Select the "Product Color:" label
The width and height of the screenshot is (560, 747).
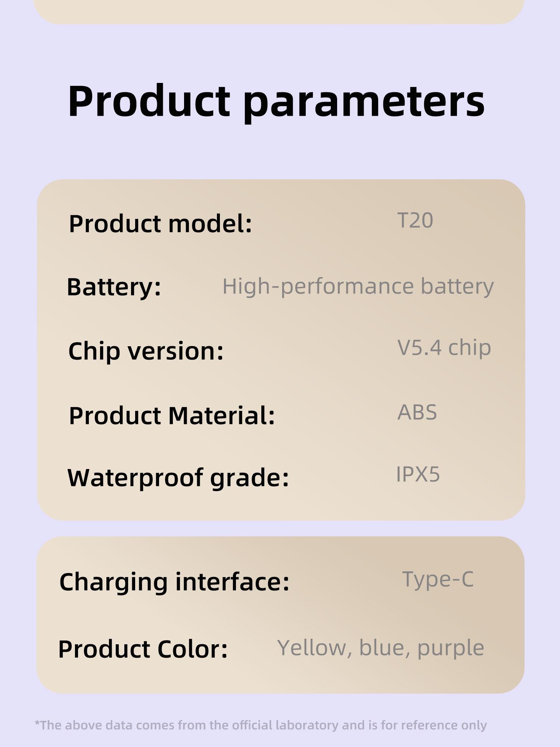pyautogui.click(x=143, y=649)
